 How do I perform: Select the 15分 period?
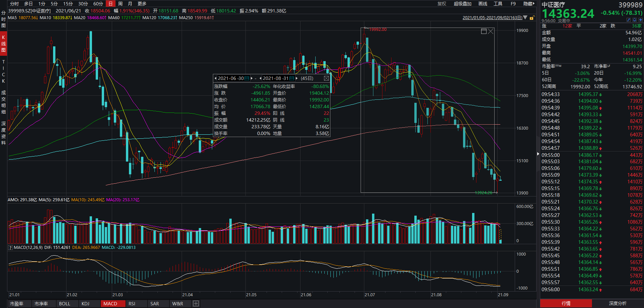(x=68, y=4)
